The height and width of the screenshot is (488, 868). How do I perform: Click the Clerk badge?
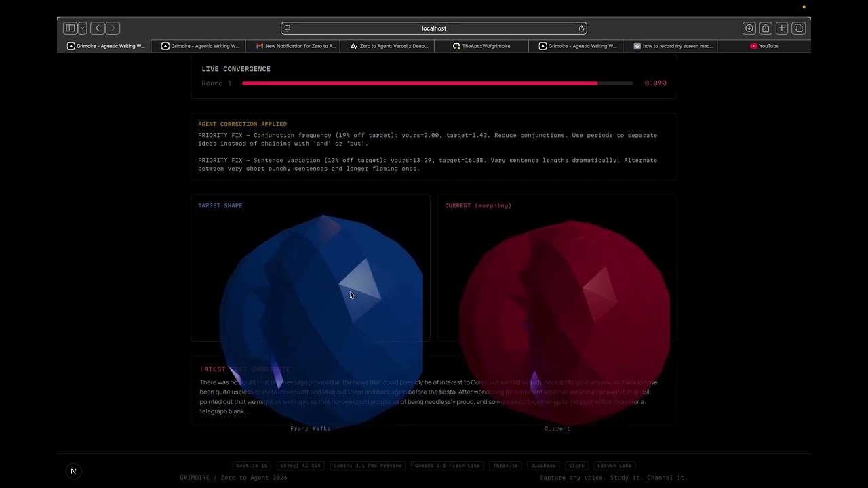(577, 466)
